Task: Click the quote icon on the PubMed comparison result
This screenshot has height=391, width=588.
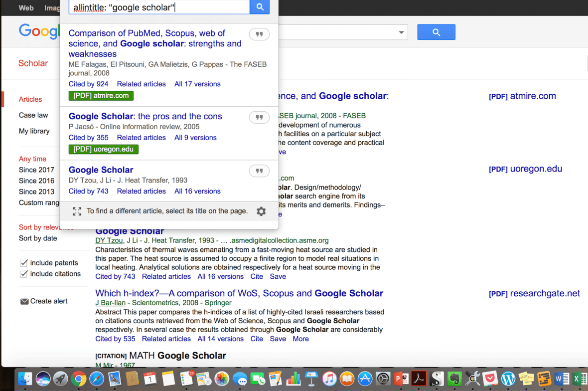Action: (259, 34)
